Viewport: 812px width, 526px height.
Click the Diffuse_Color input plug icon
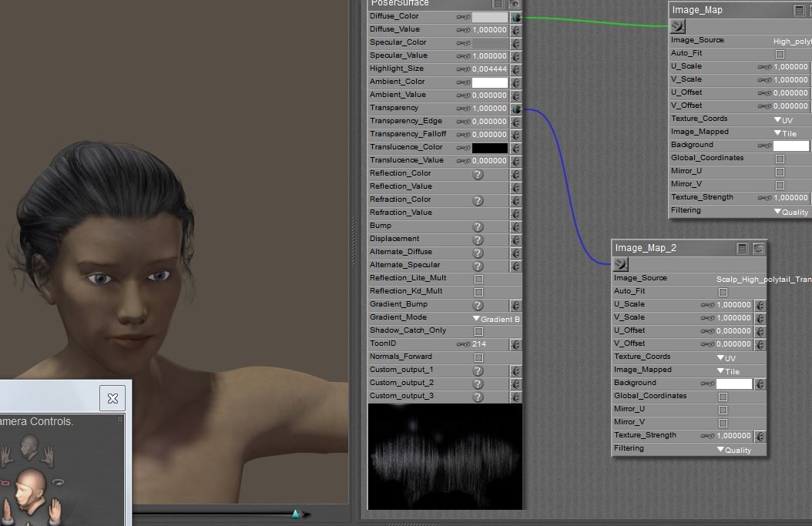click(x=515, y=17)
